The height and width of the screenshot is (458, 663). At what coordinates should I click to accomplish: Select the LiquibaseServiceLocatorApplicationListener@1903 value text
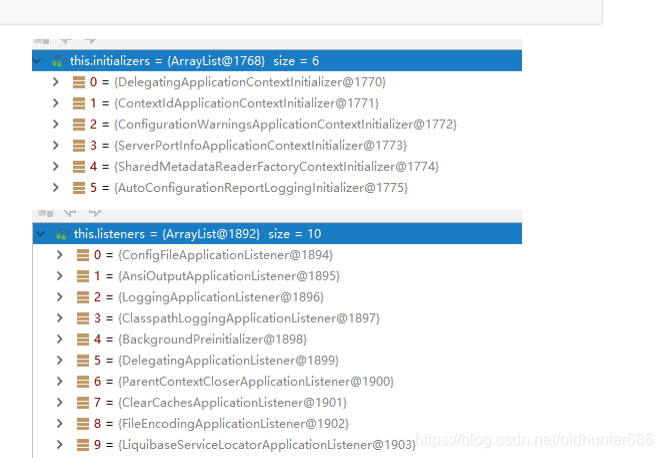click(267, 445)
